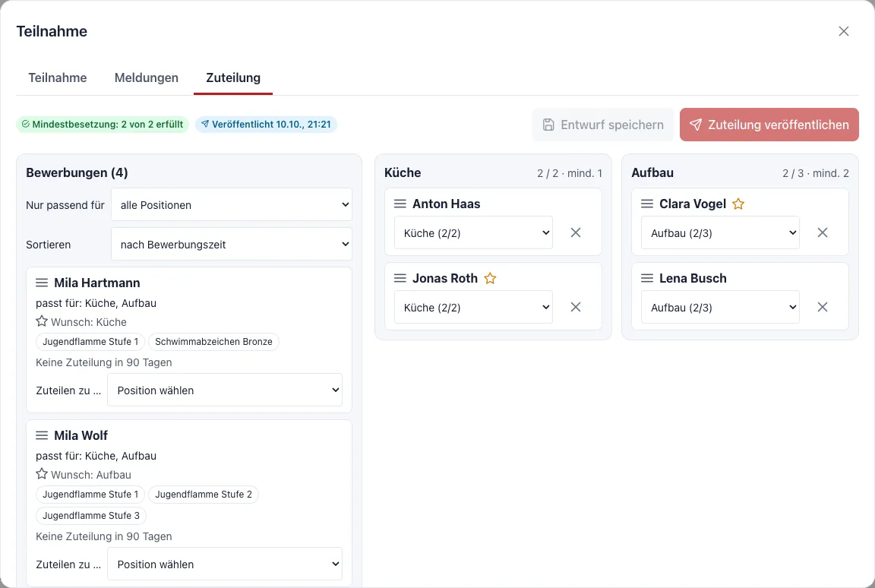Close the Teilnahme dialog
This screenshot has height=588, width=875.
(843, 31)
